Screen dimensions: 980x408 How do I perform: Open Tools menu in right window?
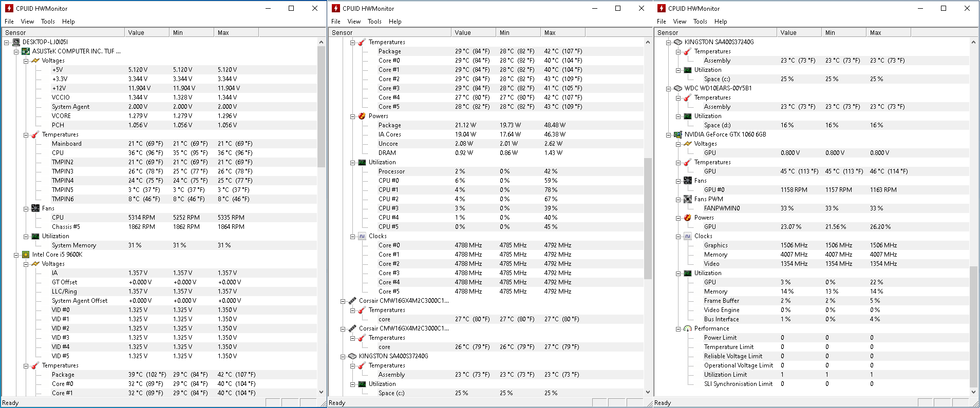700,22
